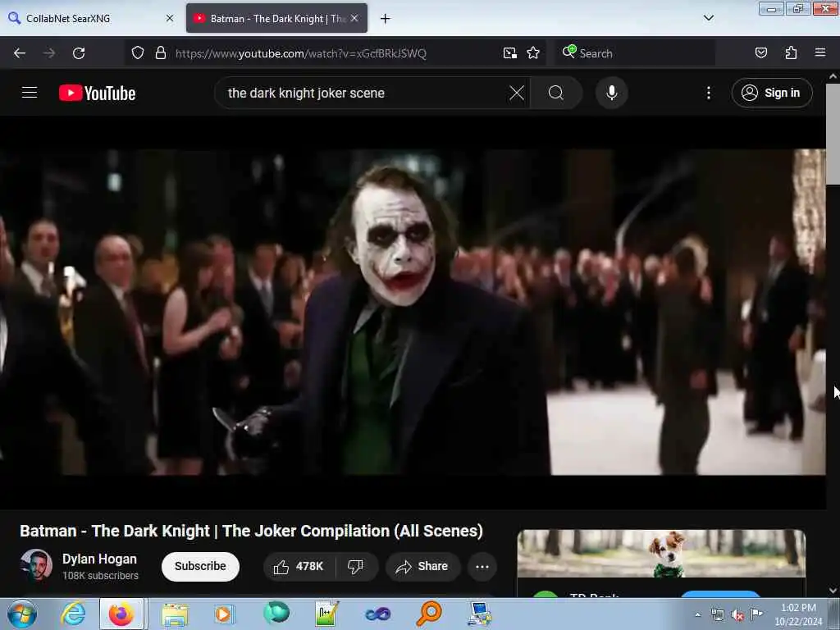This screenshot has width=840, height=630.
Task: Open Notepad++ taskbar icon
Action: coord(326,614)
